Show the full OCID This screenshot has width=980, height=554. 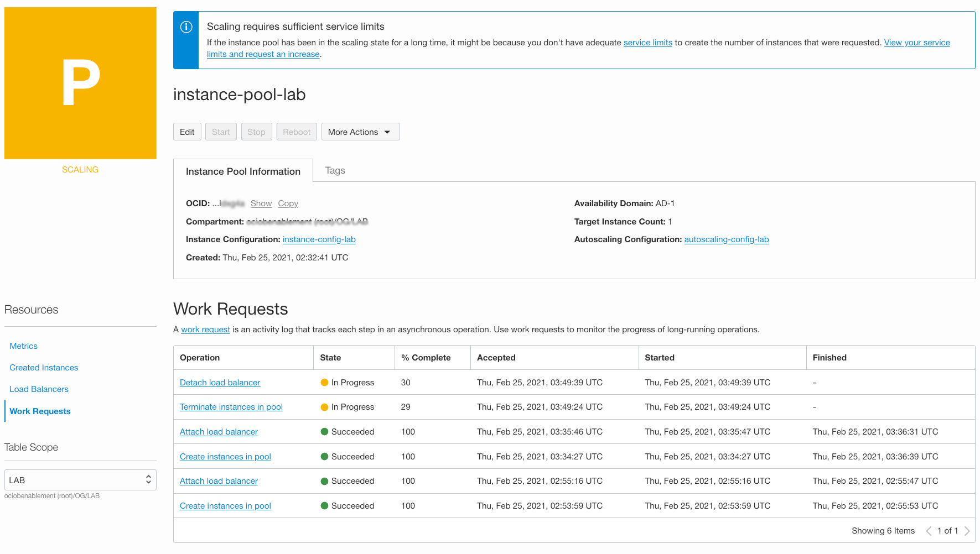click(x=261, y=203)
